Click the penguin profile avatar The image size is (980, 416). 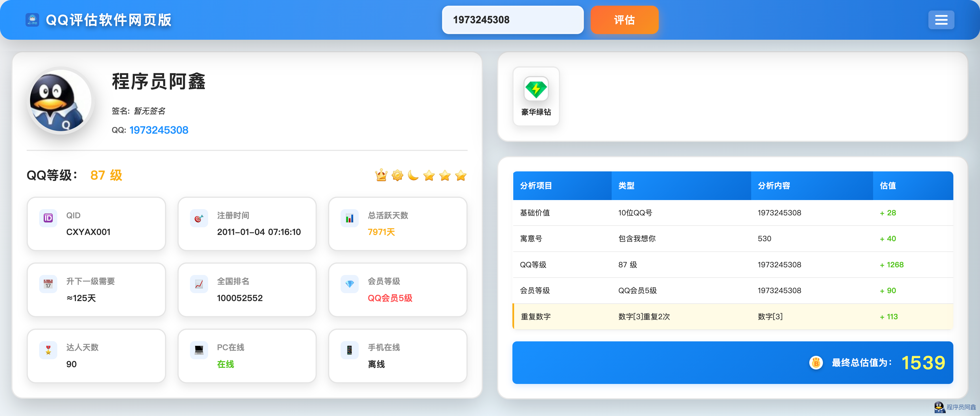coord(61,100)
